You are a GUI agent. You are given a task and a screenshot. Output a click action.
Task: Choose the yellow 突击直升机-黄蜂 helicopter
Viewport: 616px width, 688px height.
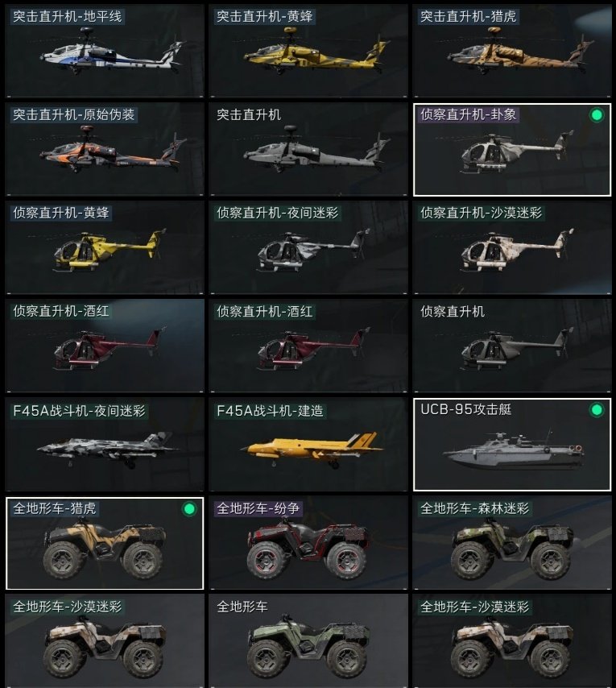308,52
